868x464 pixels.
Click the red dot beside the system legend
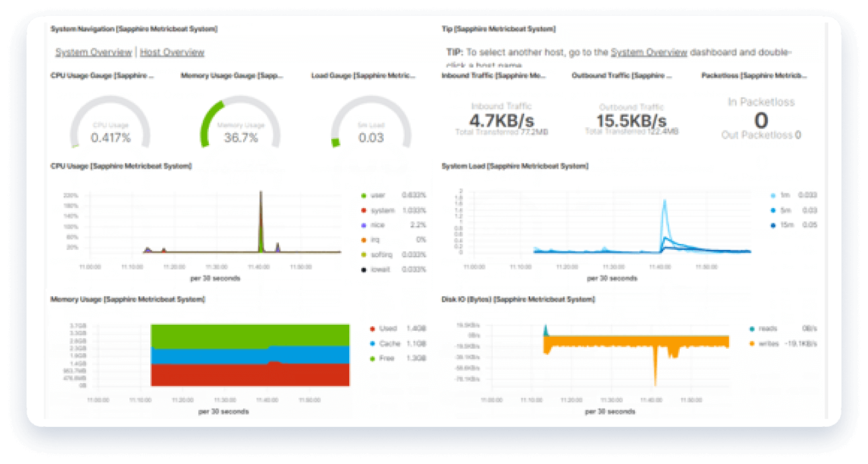[x=364, y=211]
